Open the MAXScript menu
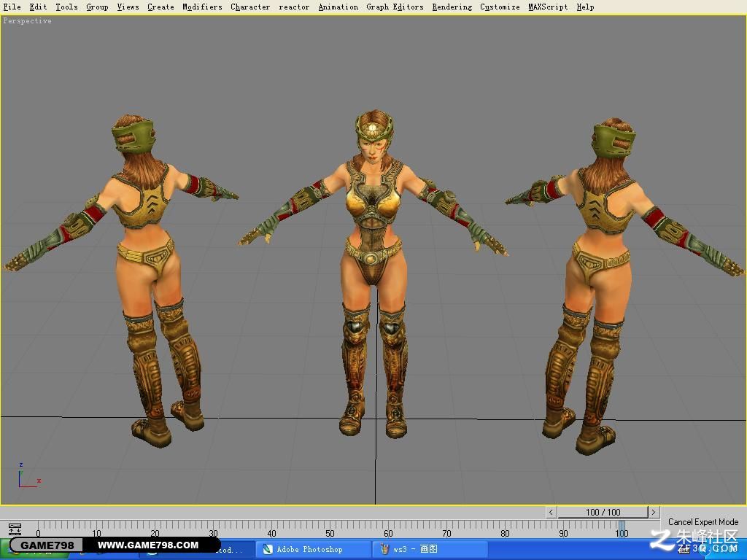This screenshot has height=560, width=747. 548,7
